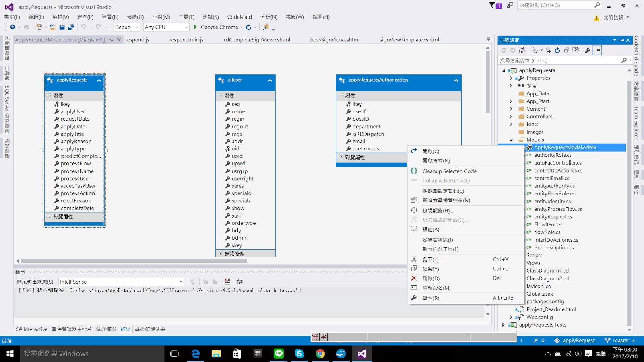
Task: Refresh the Solution Explorer
Action: 557,50
